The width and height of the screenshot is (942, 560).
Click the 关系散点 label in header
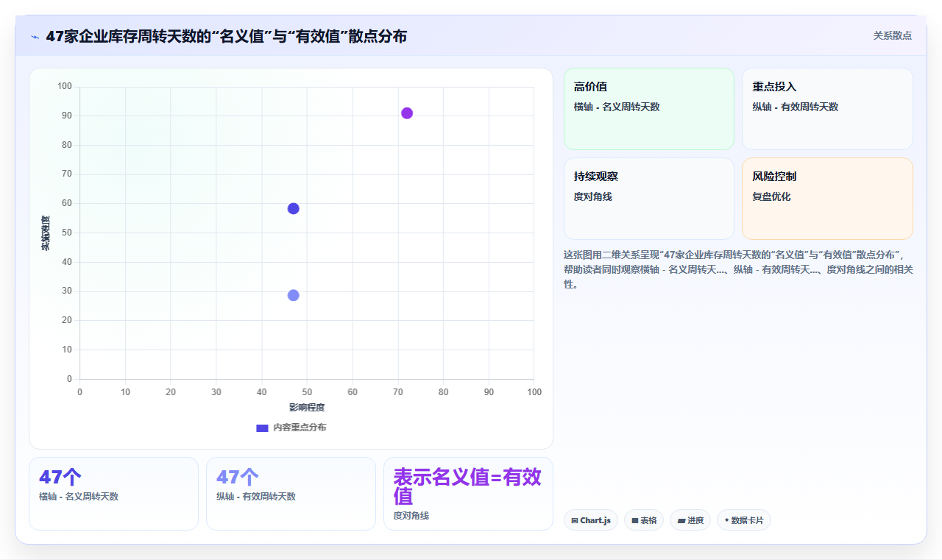893,35
